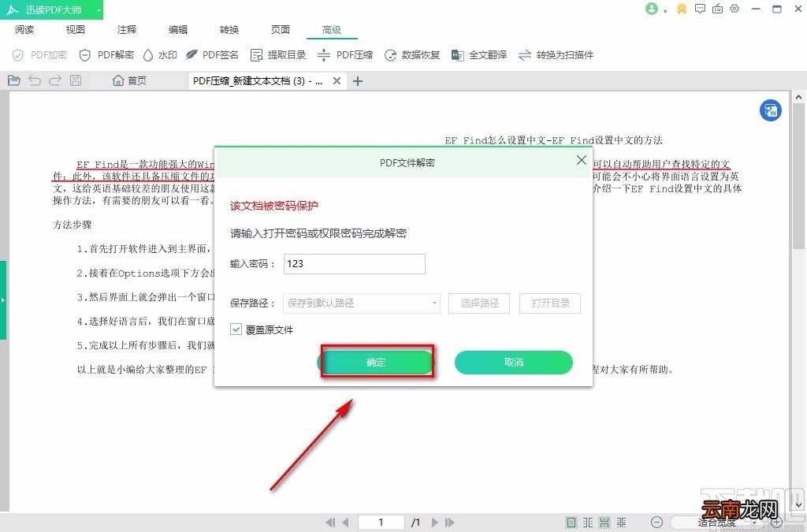Click the gold VIP medal icon
This screenshot has height=532, width=807.
point(682,9)
